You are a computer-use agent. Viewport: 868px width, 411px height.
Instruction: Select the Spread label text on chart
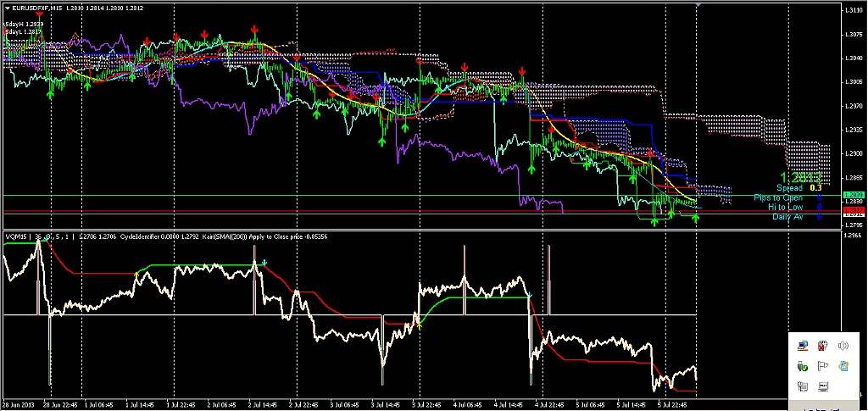click(x=789, y=188)
